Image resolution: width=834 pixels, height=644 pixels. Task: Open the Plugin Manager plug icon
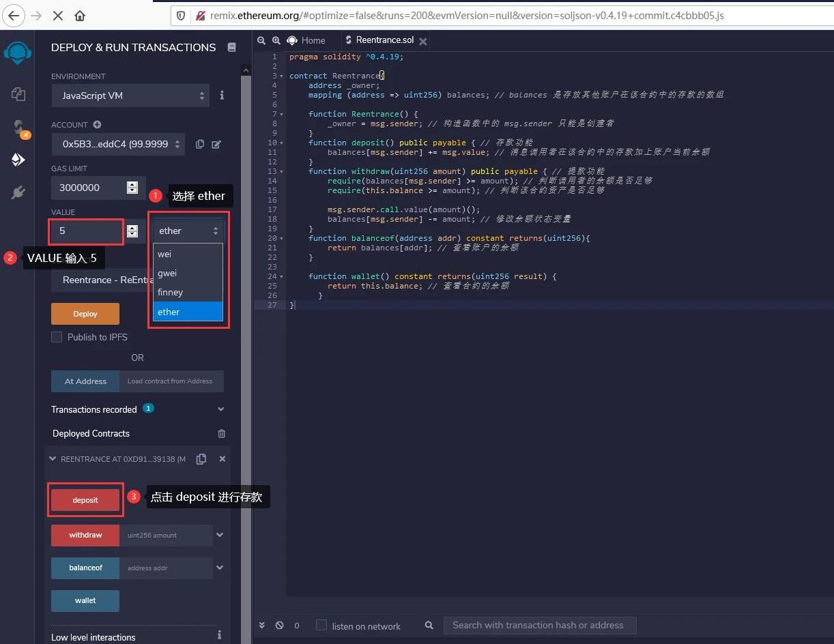pyautogui.click(x=18, y=193)
